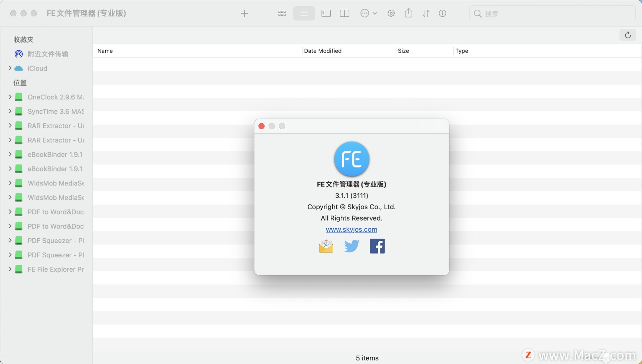Sort by the Date Modified column header
642x364 pixels.
pos(348,51)
